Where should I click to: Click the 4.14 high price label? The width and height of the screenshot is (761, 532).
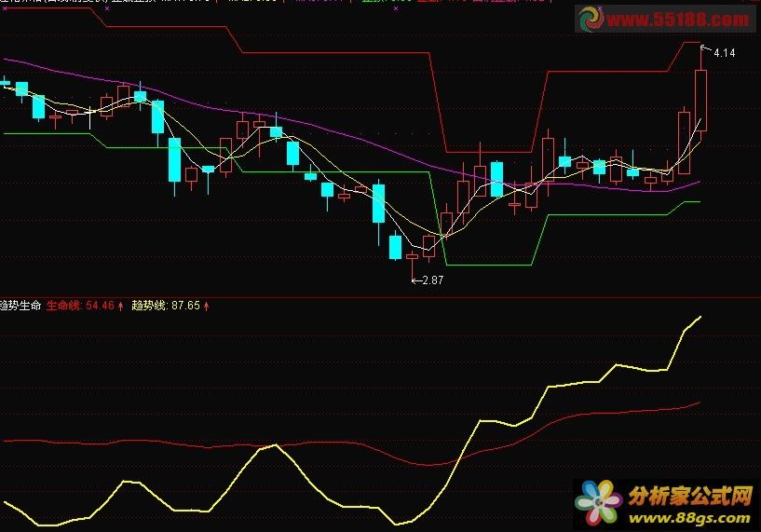tap(725, 52)
